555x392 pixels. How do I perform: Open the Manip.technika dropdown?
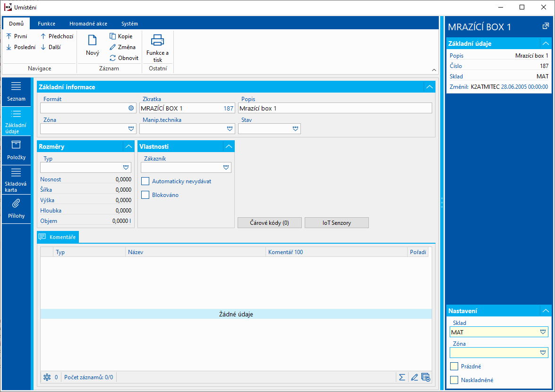click(230, 128)
